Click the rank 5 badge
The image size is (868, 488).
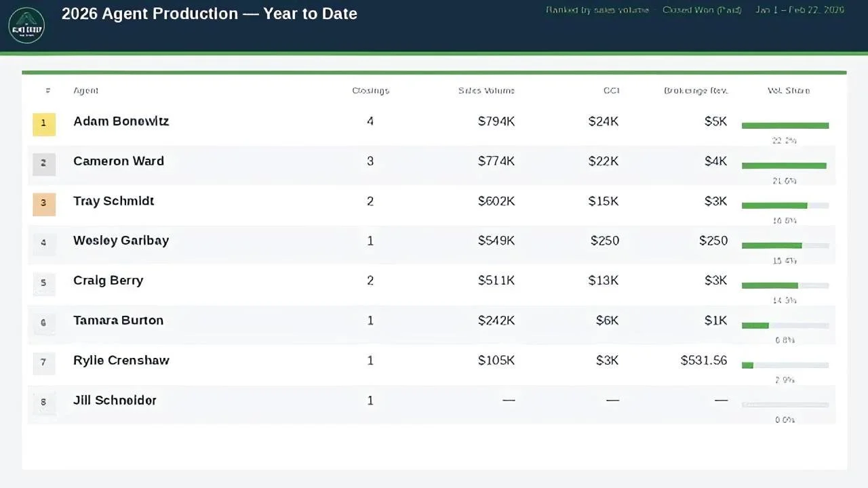(x=44, y=283)
